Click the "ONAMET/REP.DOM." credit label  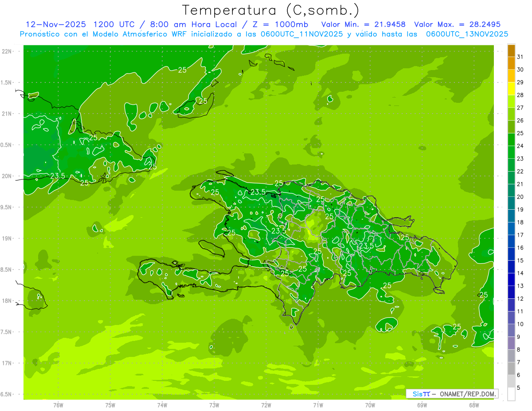(x=467, y=394)
